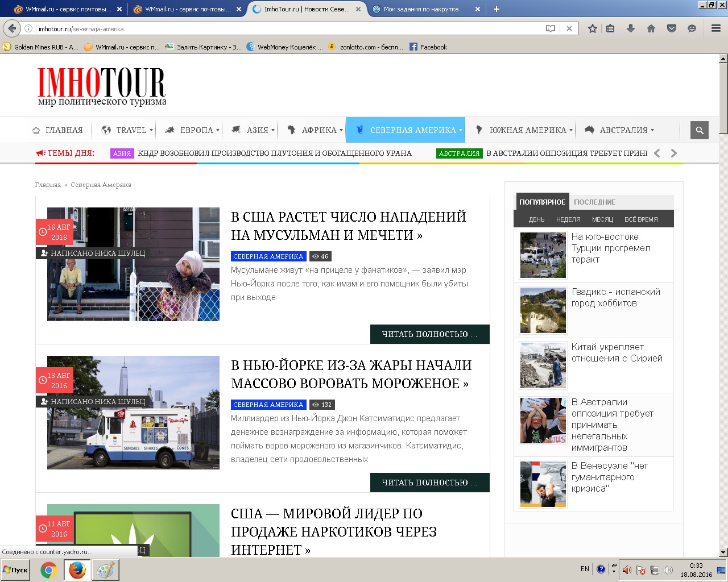Filter popular by НЕДЕЛЯ
This screenshot has height=582, width=728.
click(568, 219)
